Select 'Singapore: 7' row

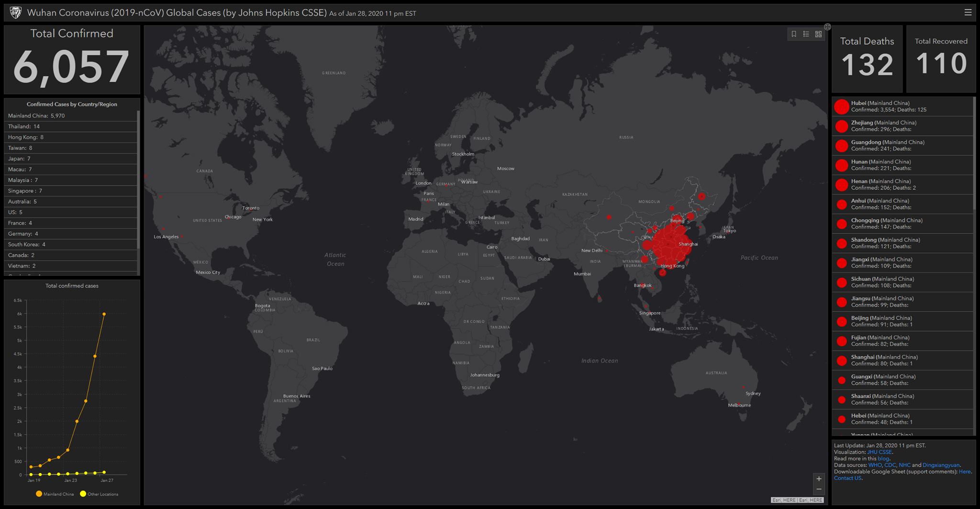coord(71,191)
